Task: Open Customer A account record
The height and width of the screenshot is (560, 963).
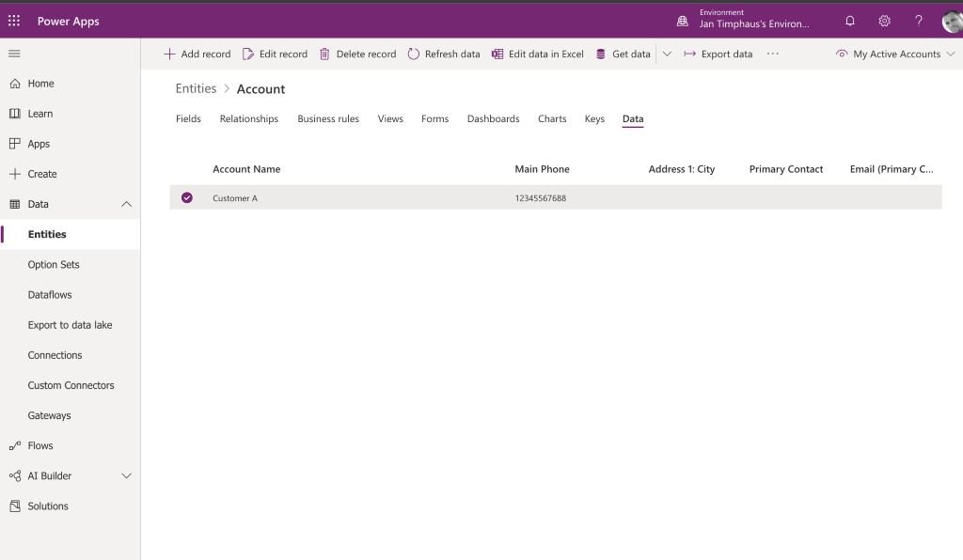Action: click(x=234, y=198)
